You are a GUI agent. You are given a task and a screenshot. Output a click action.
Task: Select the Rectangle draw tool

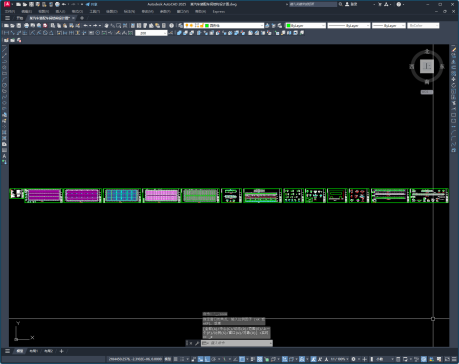(x=4, y=73)
